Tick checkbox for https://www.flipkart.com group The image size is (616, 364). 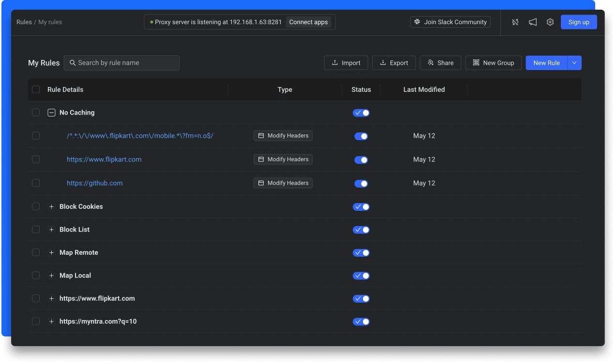click(36, 298)
